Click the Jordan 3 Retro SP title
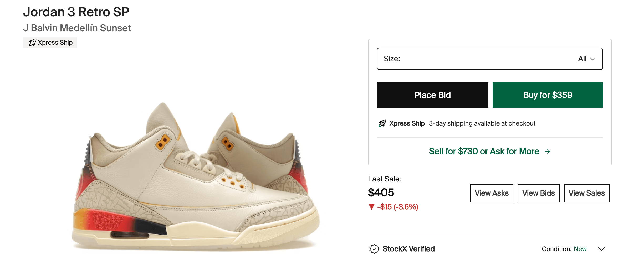Viewport: 644px width, 260px height. coord(76,12)
